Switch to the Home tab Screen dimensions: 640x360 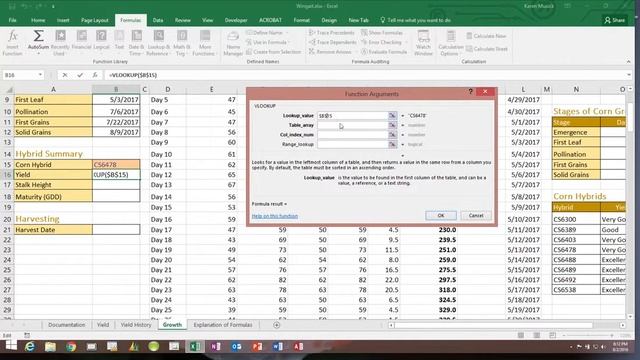[38, 20]
